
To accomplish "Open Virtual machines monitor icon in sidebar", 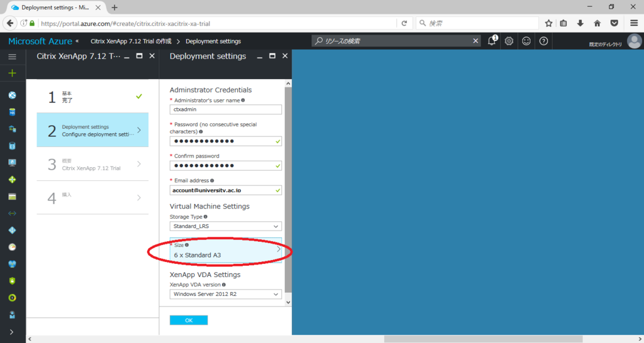I will [13, 163].
